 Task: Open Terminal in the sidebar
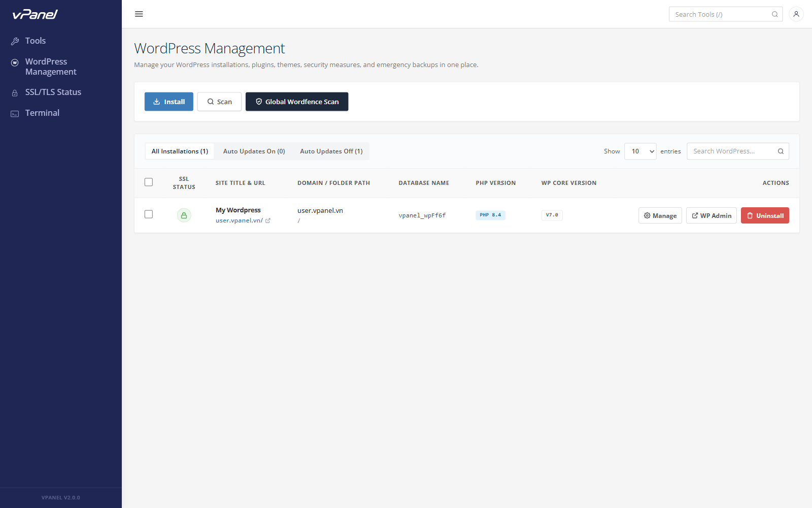[x=42, y=113]
